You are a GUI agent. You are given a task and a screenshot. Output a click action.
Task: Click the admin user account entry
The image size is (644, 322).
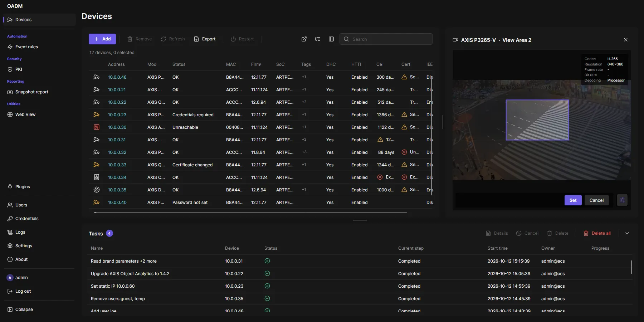(x=39, y=278)
